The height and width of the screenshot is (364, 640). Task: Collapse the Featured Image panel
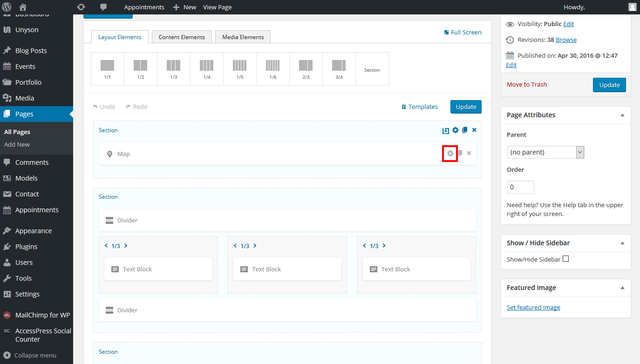(x=622, y=288)
